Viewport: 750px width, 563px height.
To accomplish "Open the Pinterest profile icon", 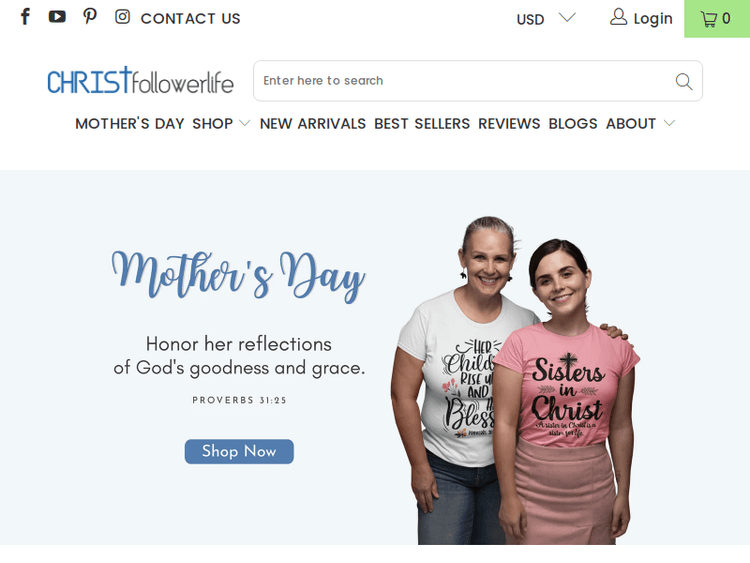I will (90, 17).
